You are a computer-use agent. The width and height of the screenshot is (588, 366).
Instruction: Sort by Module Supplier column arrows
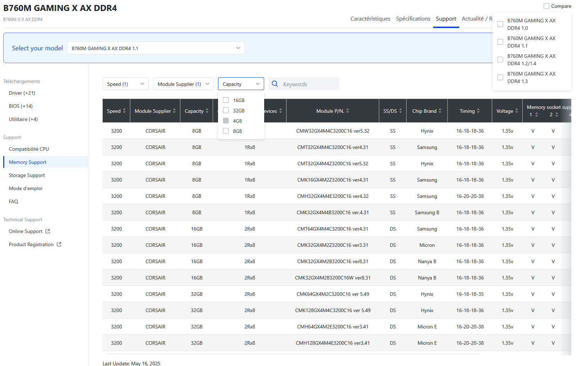coord(174,111)
